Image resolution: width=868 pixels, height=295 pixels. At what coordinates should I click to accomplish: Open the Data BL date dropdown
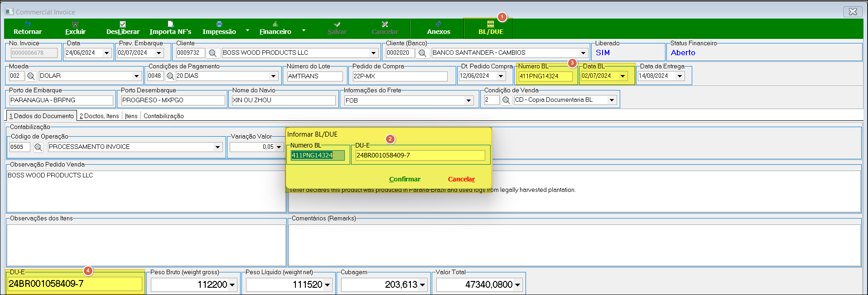click(623, 76)
